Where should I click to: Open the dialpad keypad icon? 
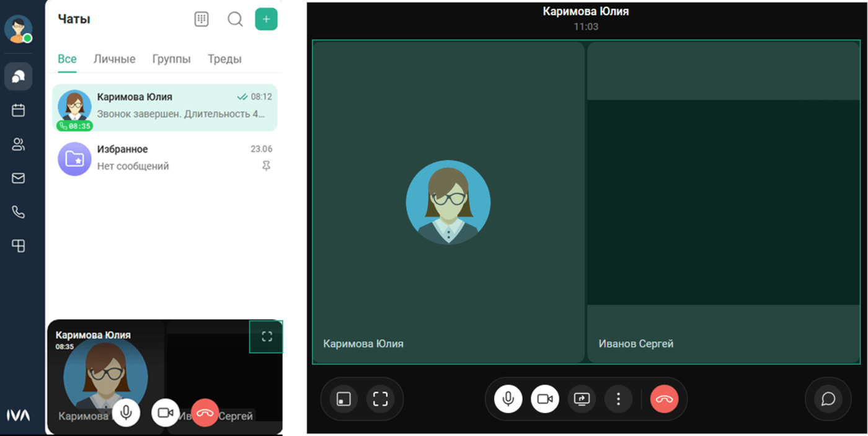coord(201,19)
